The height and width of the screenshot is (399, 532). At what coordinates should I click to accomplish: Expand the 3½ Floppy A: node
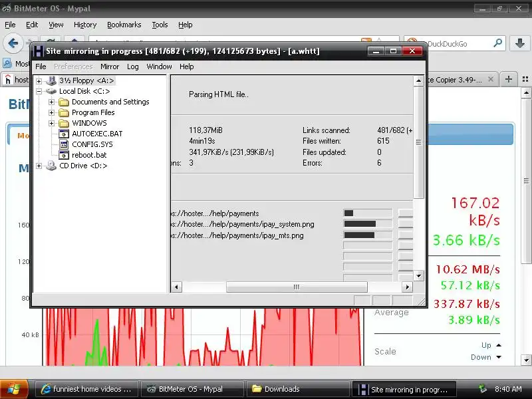pyautogui.click(x=39, y=81)
